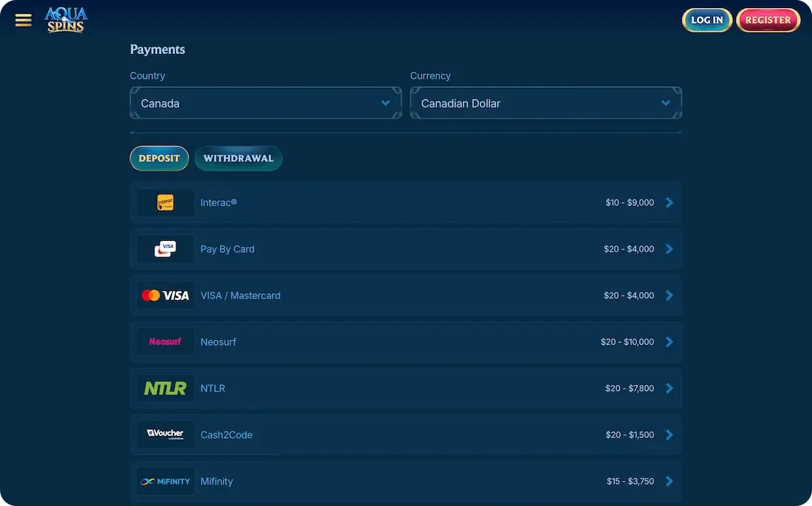Click the $20 - $1,500 limit text

point(630,434)
